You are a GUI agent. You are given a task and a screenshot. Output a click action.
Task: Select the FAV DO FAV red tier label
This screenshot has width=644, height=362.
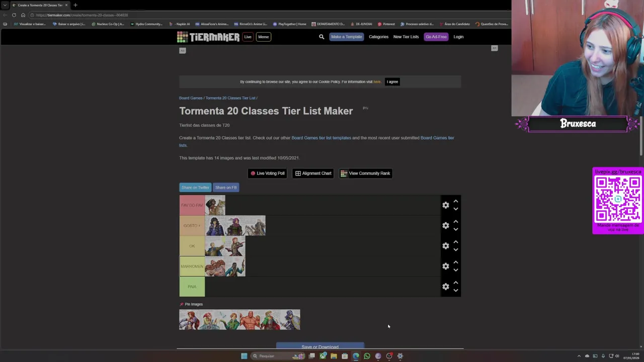tap(192, 205)
